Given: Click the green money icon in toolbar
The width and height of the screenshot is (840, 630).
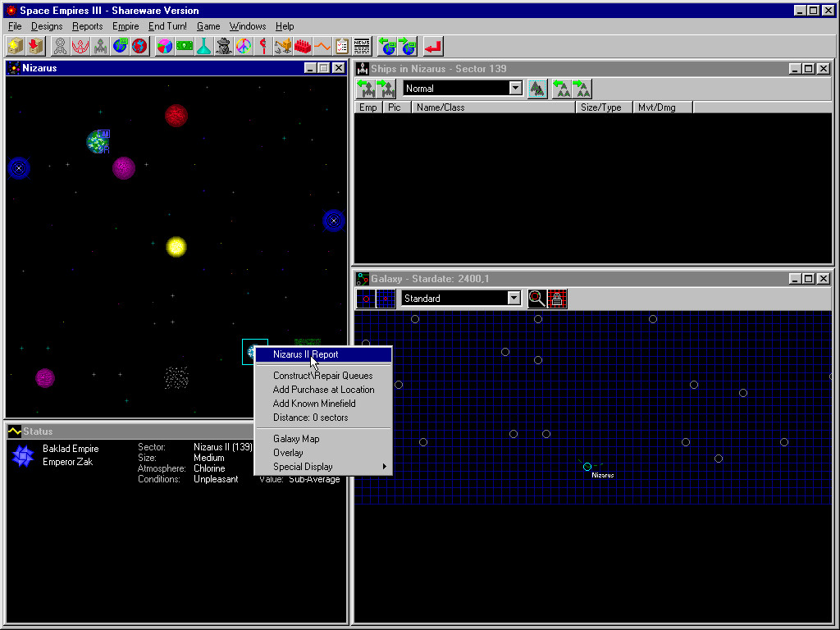Looking at the screenshot, I should click(x=185, y=47).
